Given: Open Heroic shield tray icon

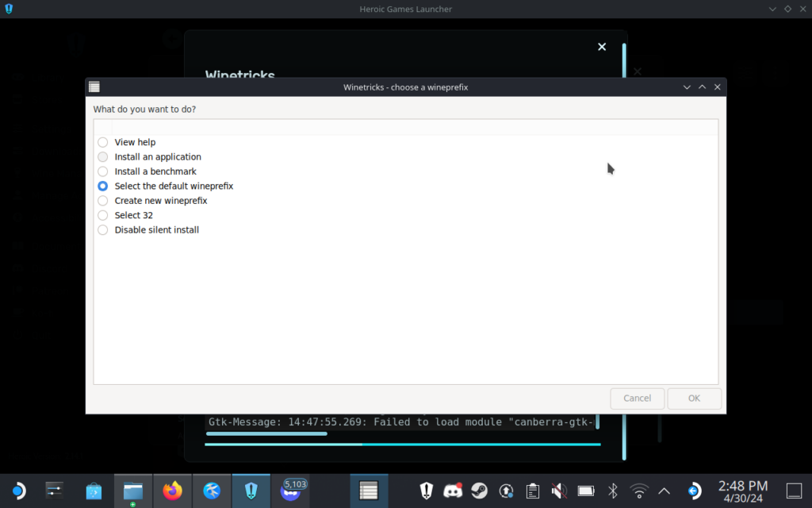Looking at the screenshot, I should (x=426, y=491).
